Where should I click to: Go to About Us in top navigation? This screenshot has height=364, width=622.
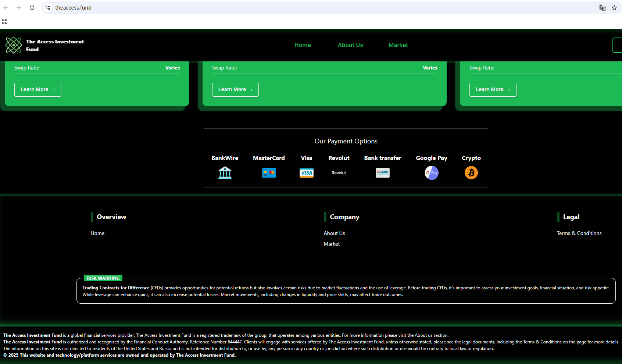pyautogui.click(x=350, y=45)
